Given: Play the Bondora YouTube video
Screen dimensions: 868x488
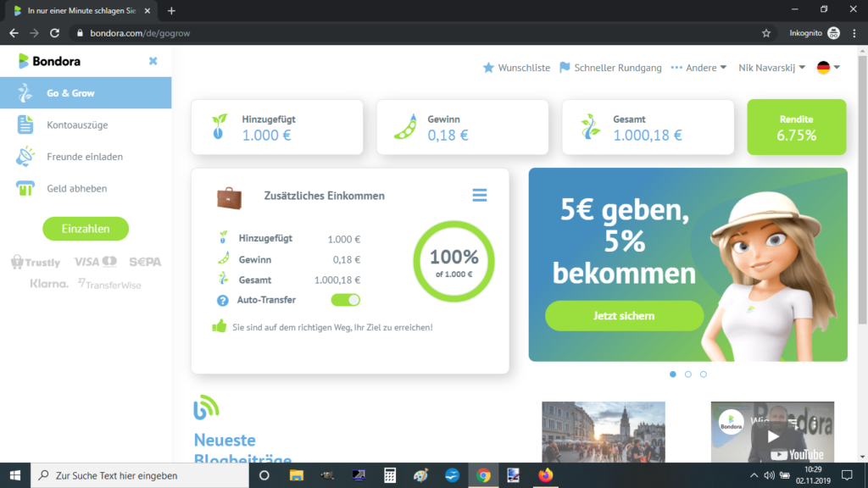Looking at the screenshot, I should point(773,436).
